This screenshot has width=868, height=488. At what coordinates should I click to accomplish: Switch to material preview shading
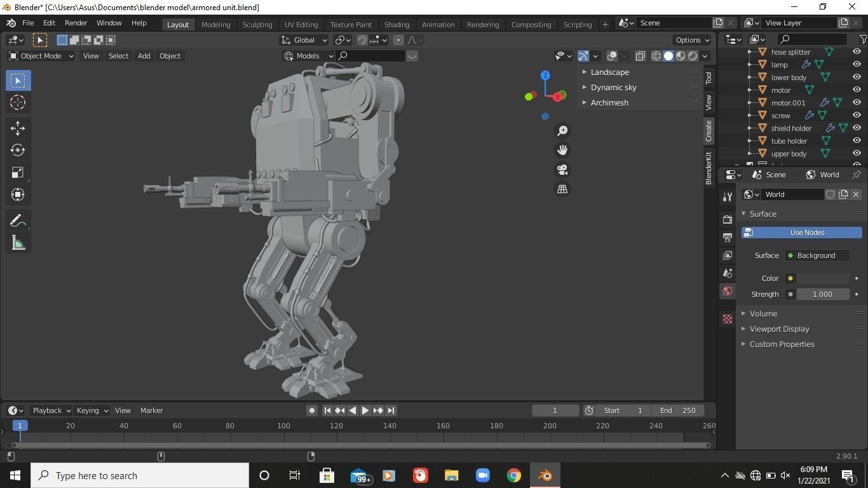[x=681, y=56]
